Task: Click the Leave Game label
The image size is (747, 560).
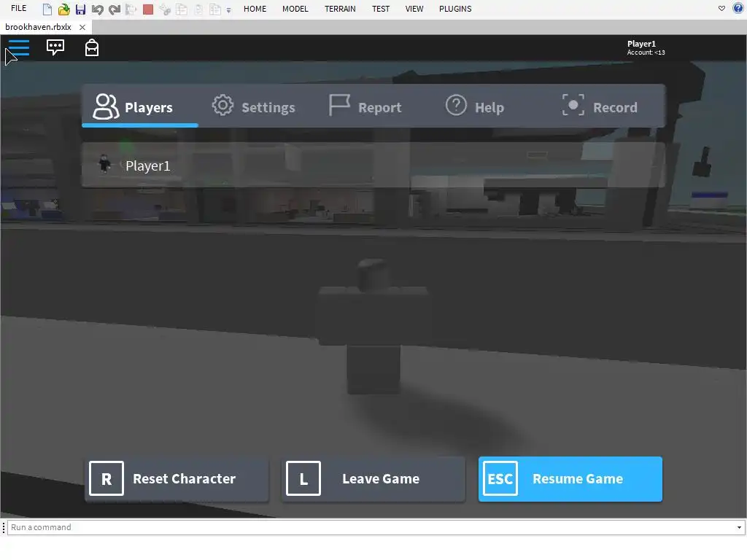Action: [381, 478]
